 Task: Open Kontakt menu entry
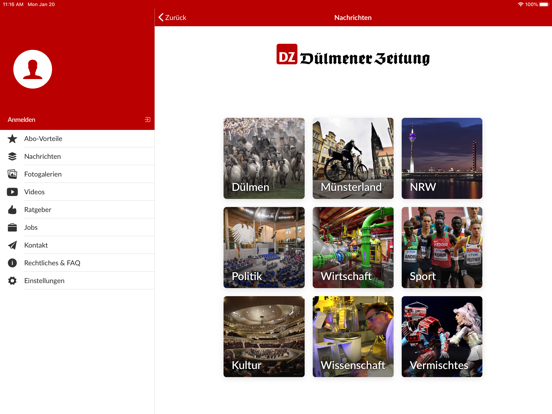77,245
